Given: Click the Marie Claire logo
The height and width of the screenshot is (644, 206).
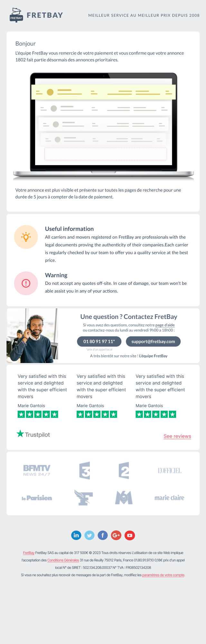Looking at the screenshot, I should coord(169,498).
